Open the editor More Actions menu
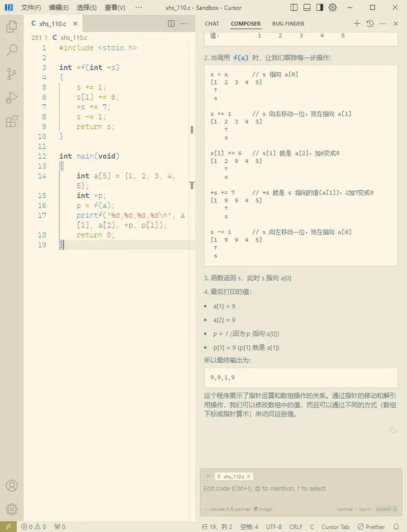 click(184, 23)
